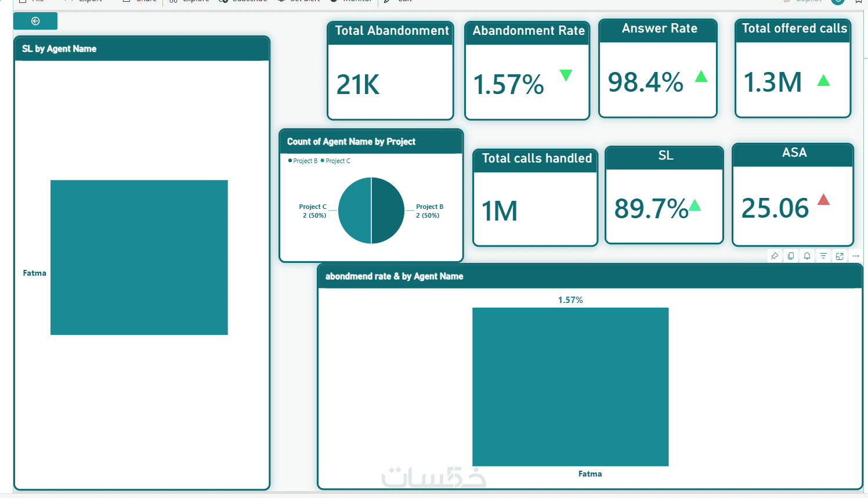Click the back arrow button
868x498 pixels.
(35, 21)
